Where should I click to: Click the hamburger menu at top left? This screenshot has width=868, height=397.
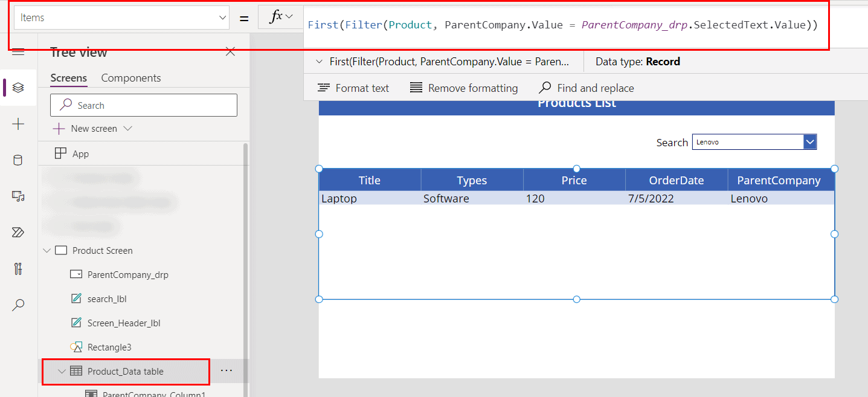coord(18,52)
